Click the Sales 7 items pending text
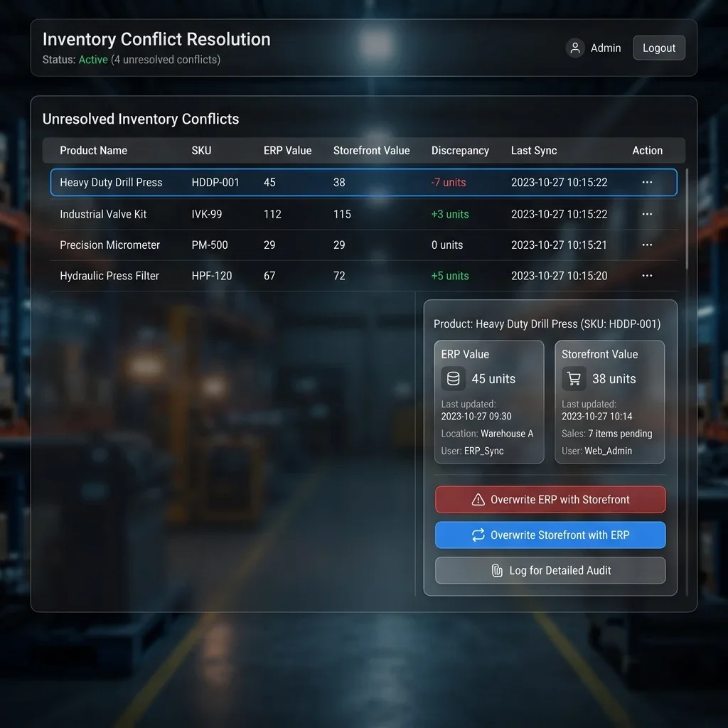 [x=607, y=434]
